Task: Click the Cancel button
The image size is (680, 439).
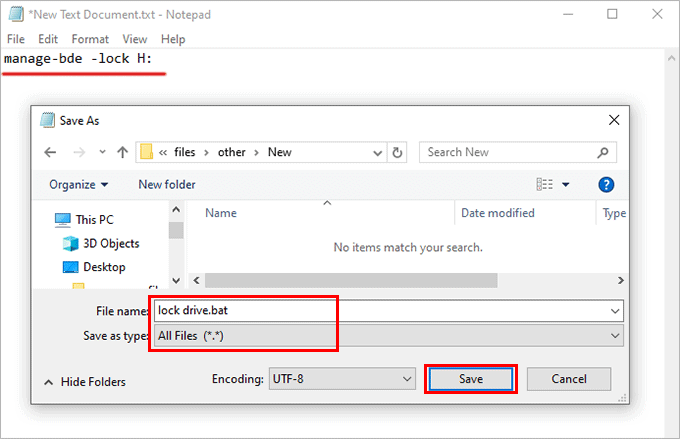Action: [x=569, y=379]
